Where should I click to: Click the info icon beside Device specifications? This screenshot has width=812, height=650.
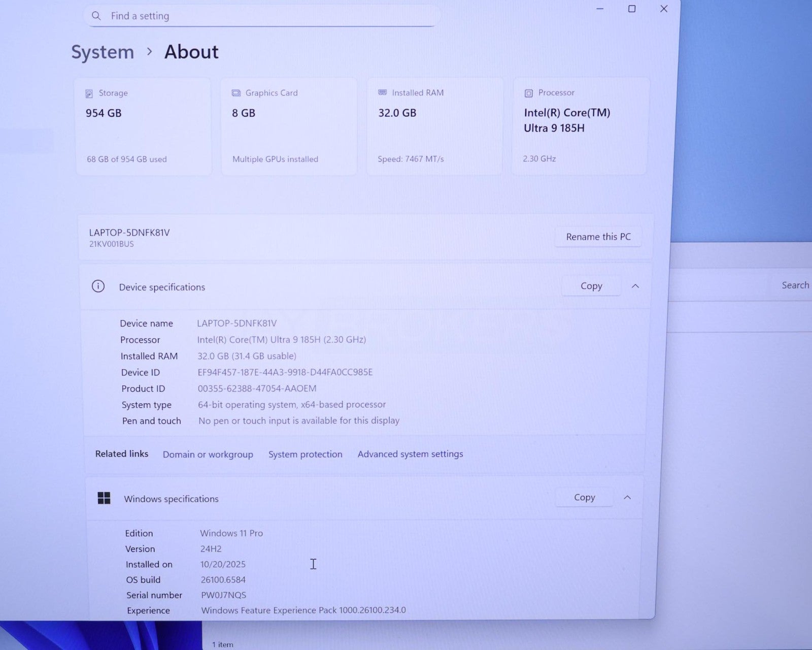tap(98, 286)
